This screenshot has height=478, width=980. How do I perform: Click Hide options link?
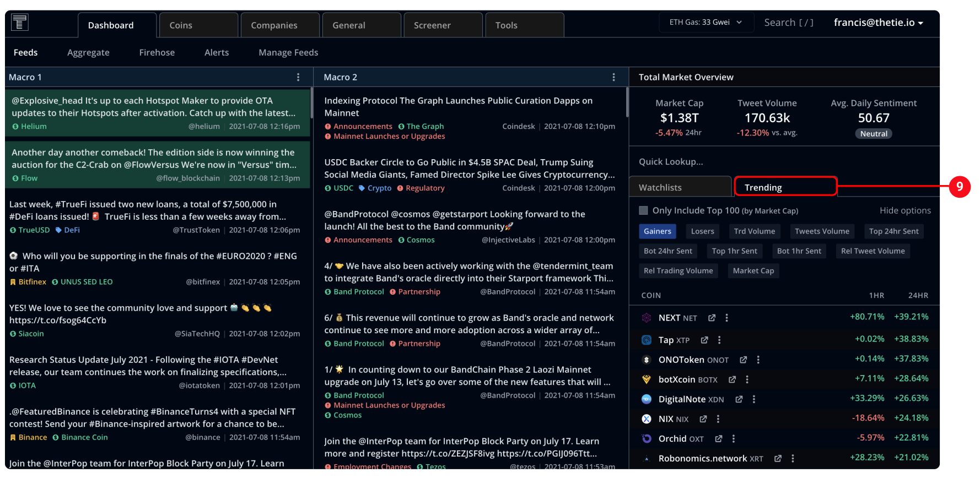tap(905, 210)
